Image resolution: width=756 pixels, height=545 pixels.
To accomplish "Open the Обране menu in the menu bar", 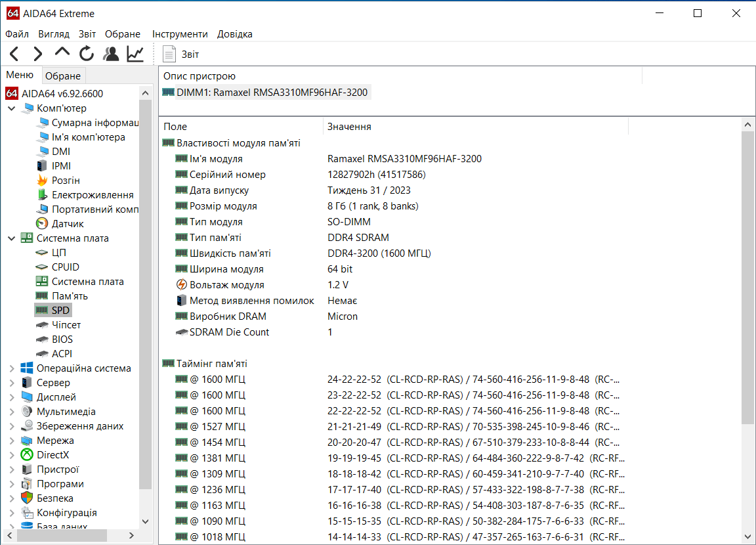I will click(x=123, y=33).
